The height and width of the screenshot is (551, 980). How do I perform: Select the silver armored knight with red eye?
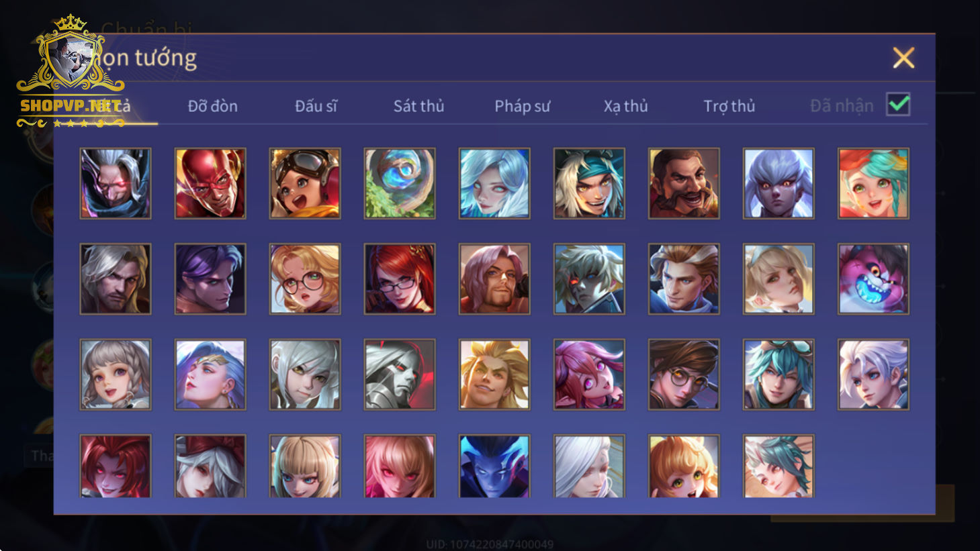tap(400, 374)
